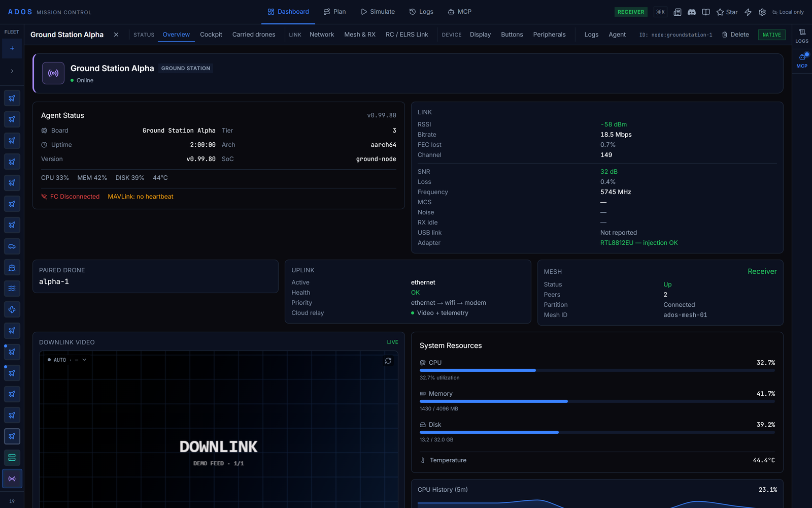Image resolution: width=812 pixels, height=508 pixels.
Task: Open the Agent tab
Action: click(x=617, y=35)
